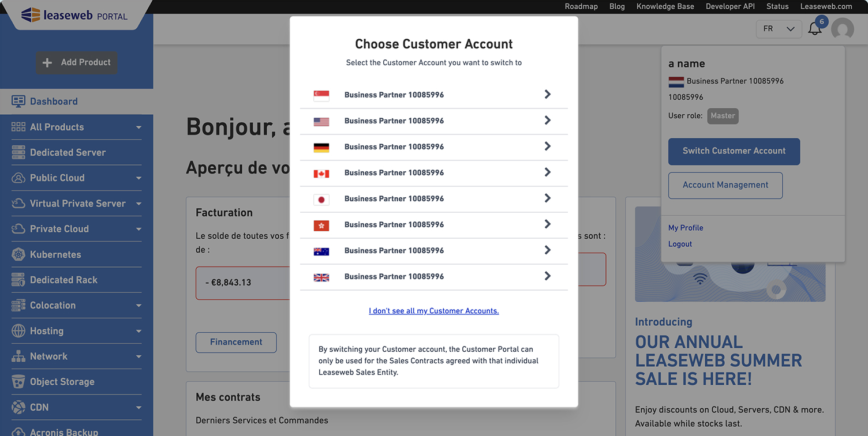Screen dimensions: 868x436
Task: Expand the Colocation submenu arrow
Action: click(x=139, y=306)
